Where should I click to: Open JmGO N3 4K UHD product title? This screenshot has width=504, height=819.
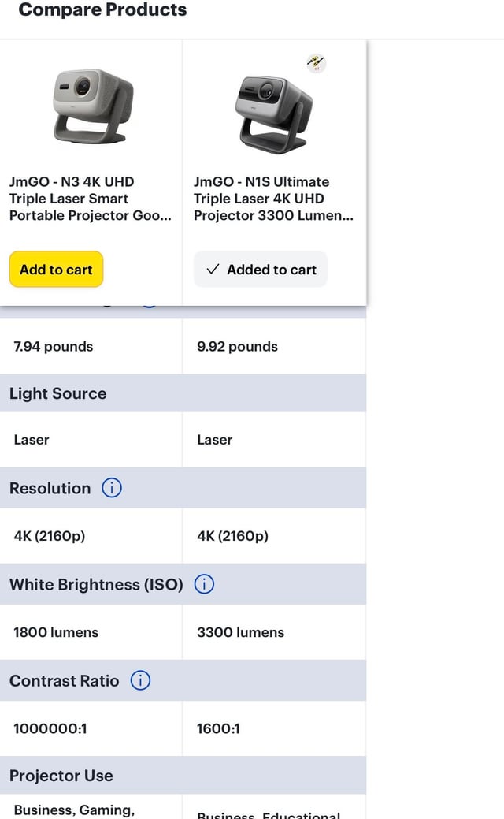(x=91, y=199)
